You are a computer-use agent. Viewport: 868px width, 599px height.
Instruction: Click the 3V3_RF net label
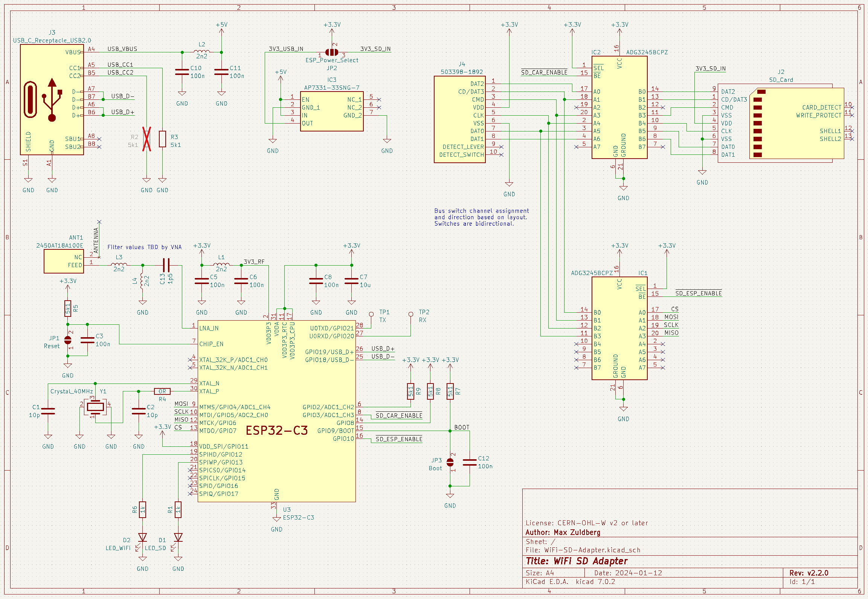click(x=254, y=262)
